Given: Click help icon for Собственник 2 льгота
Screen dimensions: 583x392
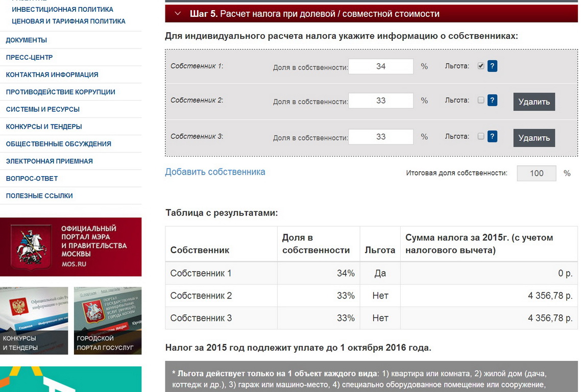Looking at the screenshot, I should (x=492, y=101).
